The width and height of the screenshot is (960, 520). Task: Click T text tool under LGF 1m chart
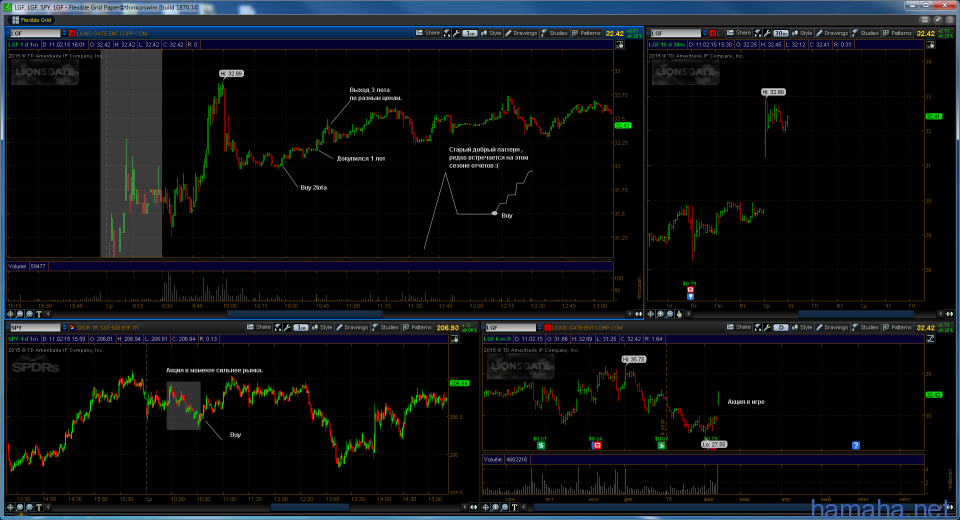[39, 314]
